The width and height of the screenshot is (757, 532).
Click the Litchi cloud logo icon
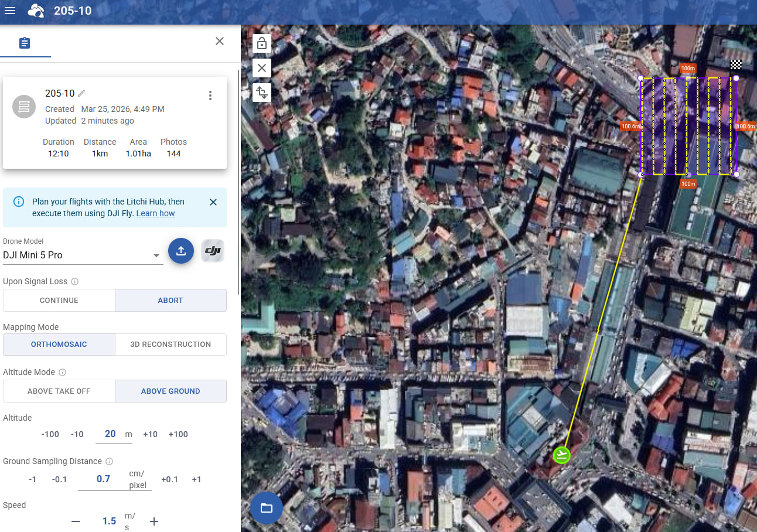[x=36, y=11]
